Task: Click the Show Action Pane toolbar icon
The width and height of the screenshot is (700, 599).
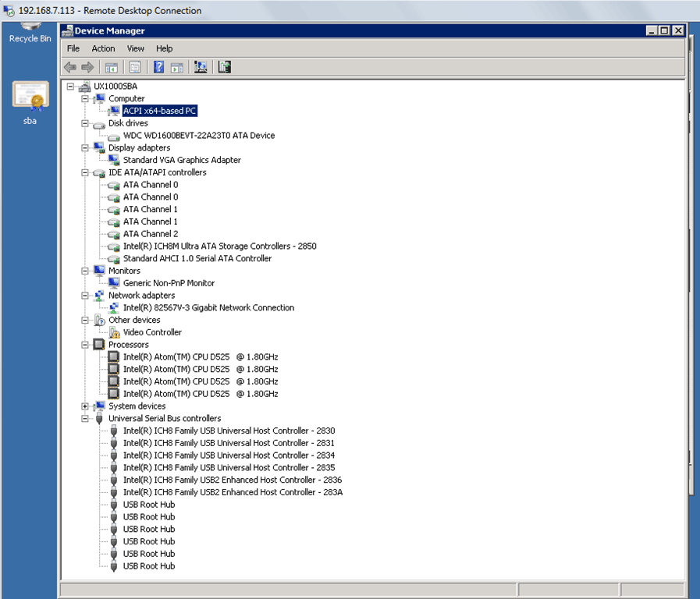Action: 177,67
